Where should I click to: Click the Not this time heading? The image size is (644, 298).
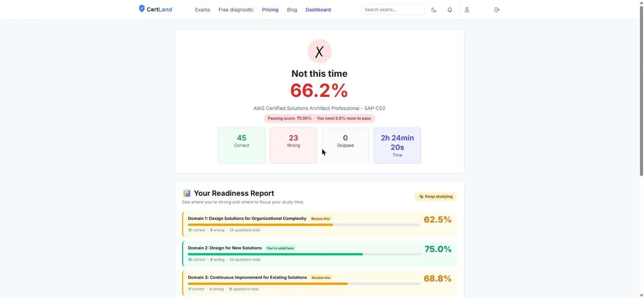[x=320, y=74]
